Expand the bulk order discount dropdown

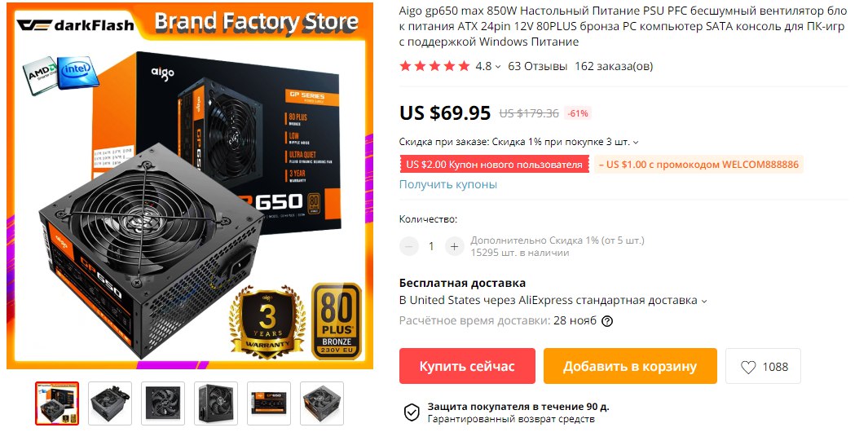636,143
